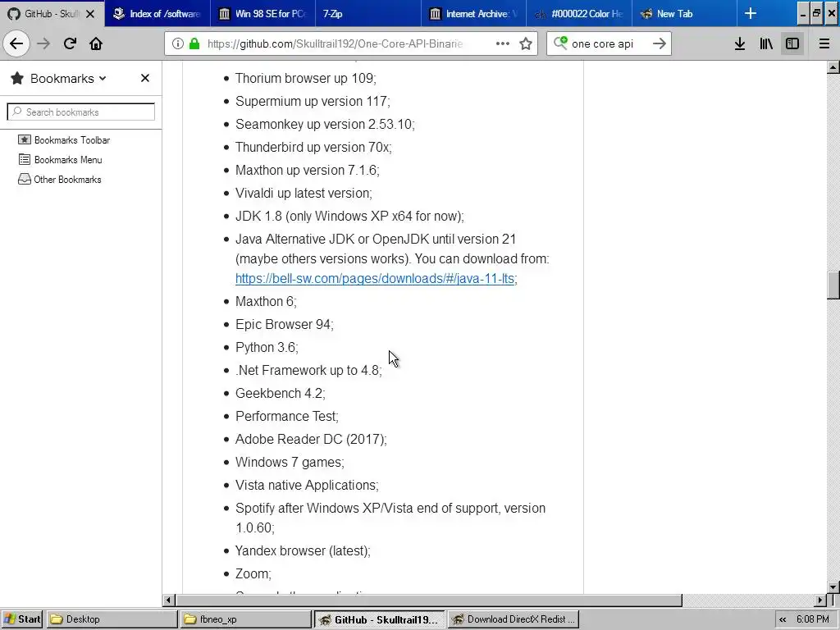Reload the current GitHub page
Screen dimensions: 840x630
pos(70,43)
